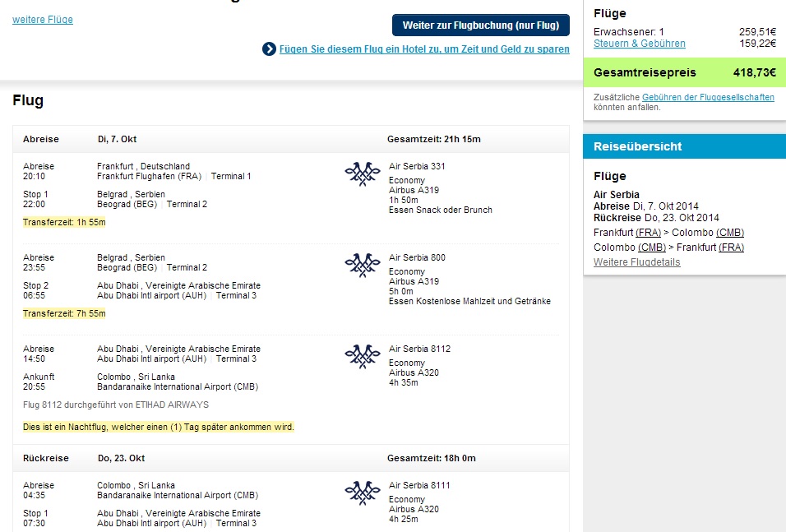Click the (CMB) code in return route
Screen dimensions: 786x532
[x=652, y=247]
